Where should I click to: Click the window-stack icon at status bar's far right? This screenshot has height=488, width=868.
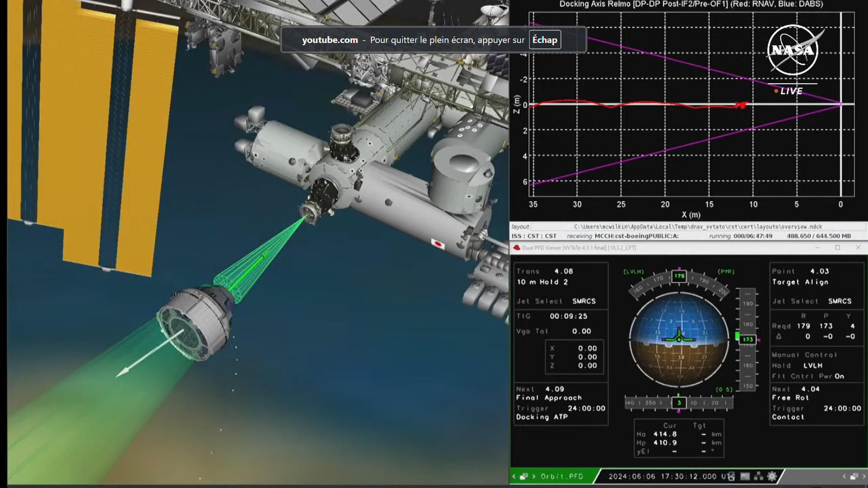pyautogui.click(x=854, y=476)
